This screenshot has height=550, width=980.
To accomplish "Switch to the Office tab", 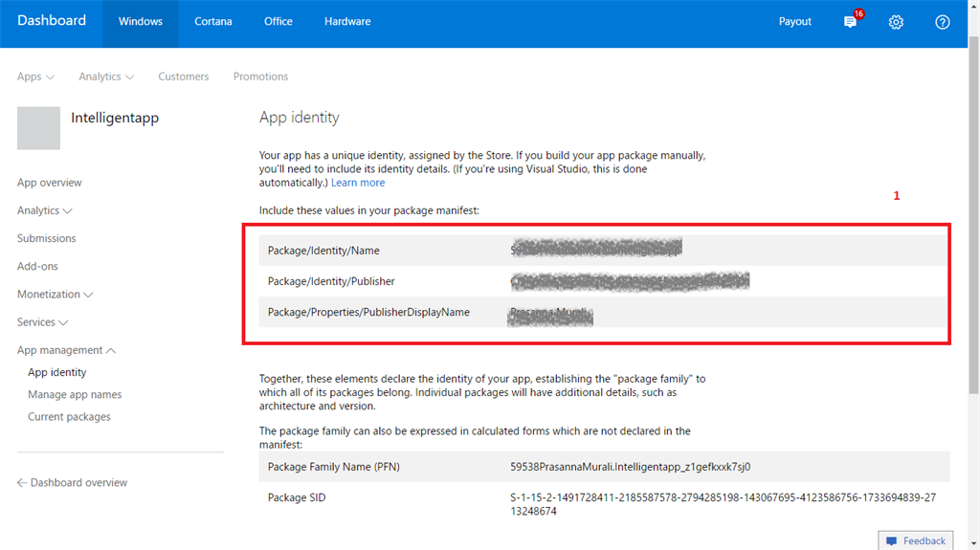I will point(278,22).
